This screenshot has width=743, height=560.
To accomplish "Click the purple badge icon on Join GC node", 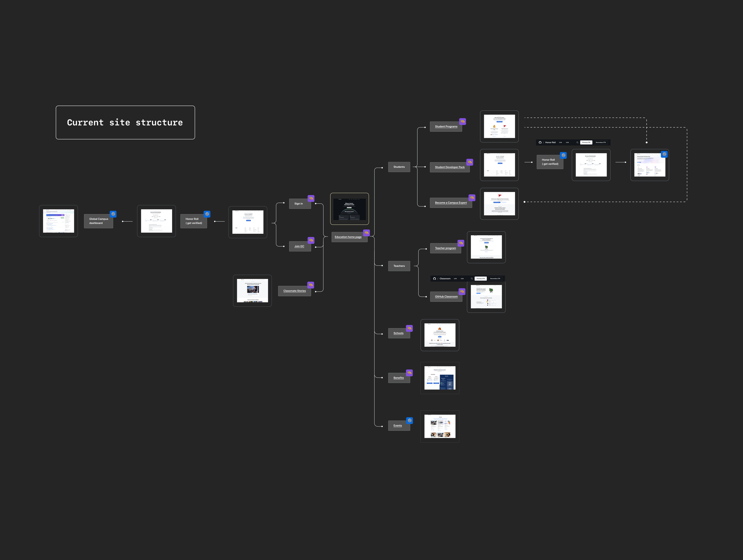I will coord(311,240).
